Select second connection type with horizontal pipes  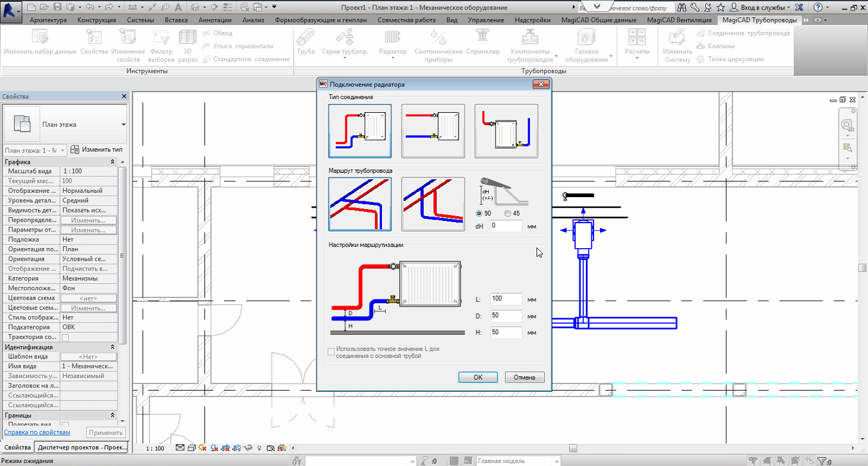coord(433,131)
